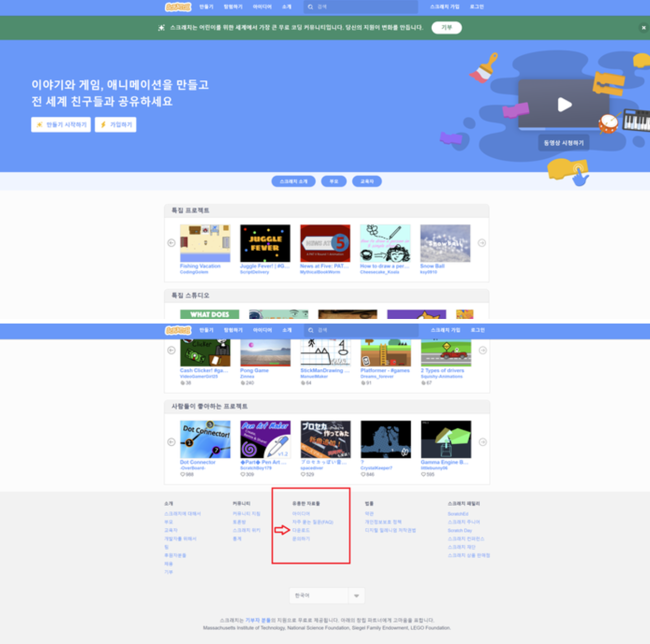Screen dimensions: 650x644
Task: Click the 기부자 분들 link in the footer sentence
Action: pos(258,620)
